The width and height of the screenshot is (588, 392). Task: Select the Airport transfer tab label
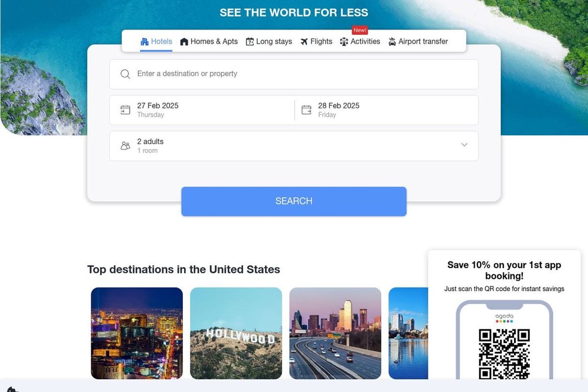423,42
